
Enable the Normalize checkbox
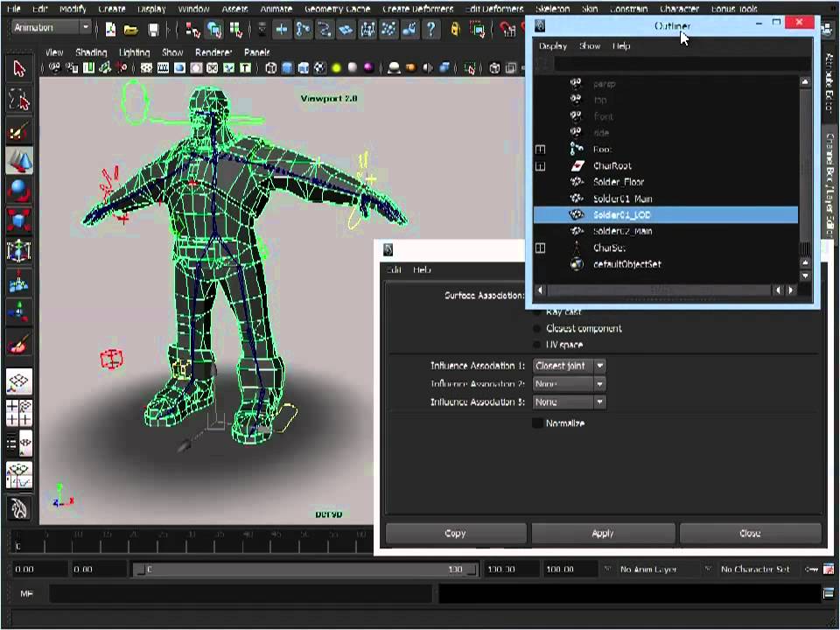point(537,423)
